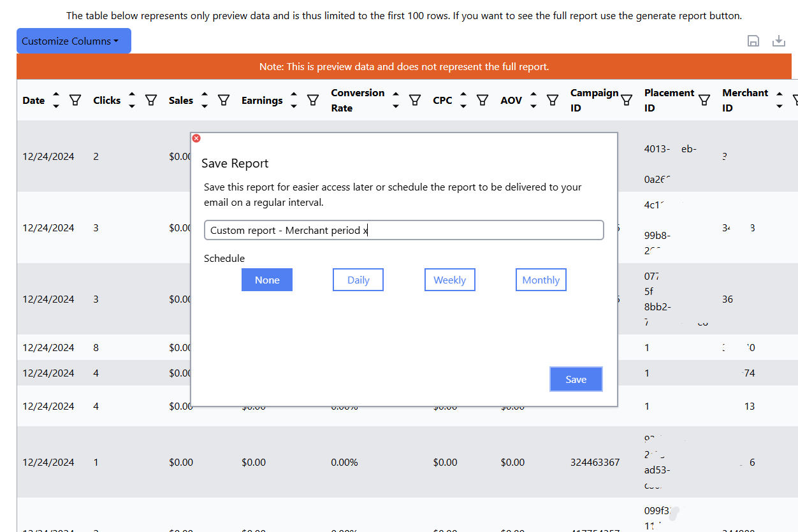Screen dimensions: 798x532
Task: Sort by CPC using its sort arrows
Action: click(463, 100)
